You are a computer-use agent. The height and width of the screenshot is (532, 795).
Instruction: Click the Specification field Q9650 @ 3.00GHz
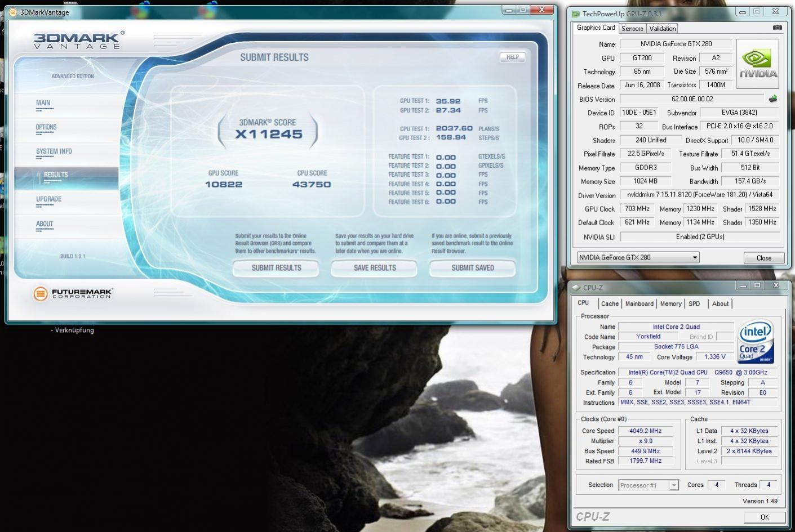click(698, 373)
